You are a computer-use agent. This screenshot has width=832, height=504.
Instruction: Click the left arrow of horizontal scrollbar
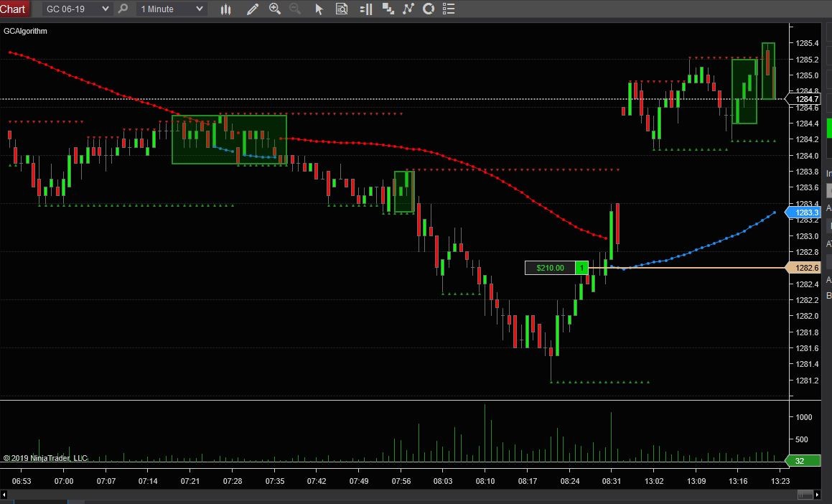click(4, 495)
